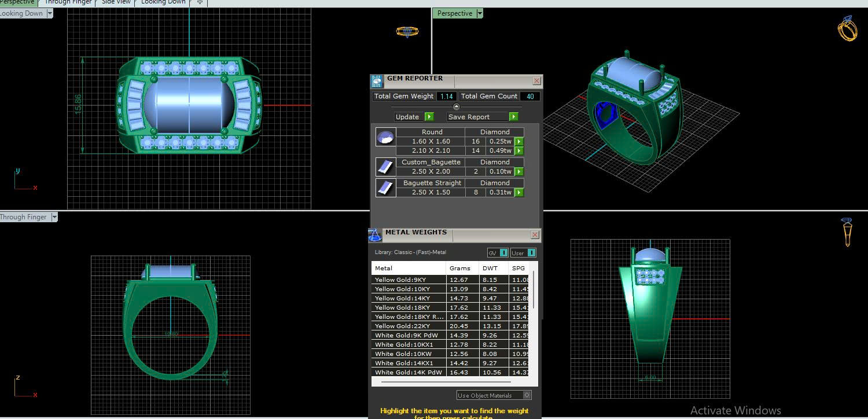Click the Baguette Straight gem shape icon
This screenshot has width=868, height=419.
[x=385, y=188]
